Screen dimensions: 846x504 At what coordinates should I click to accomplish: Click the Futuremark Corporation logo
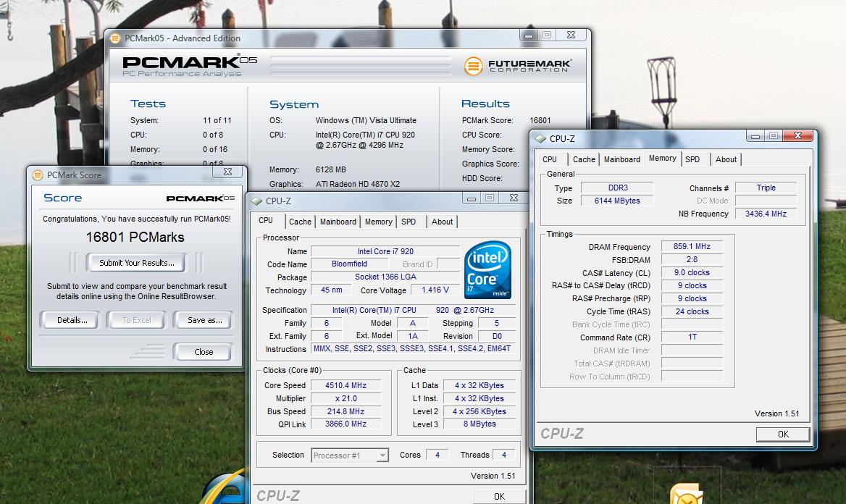coord(517,66)
